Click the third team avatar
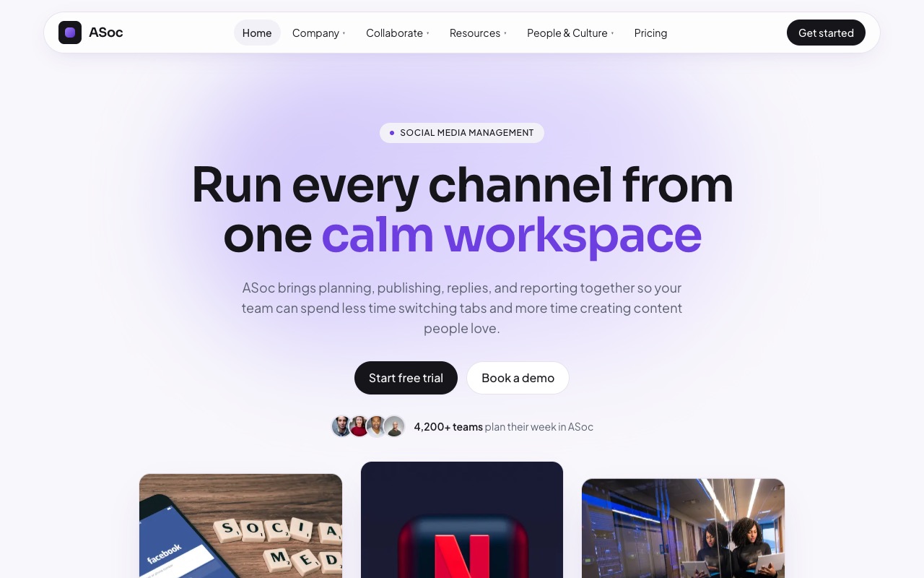 click(377, 426)
